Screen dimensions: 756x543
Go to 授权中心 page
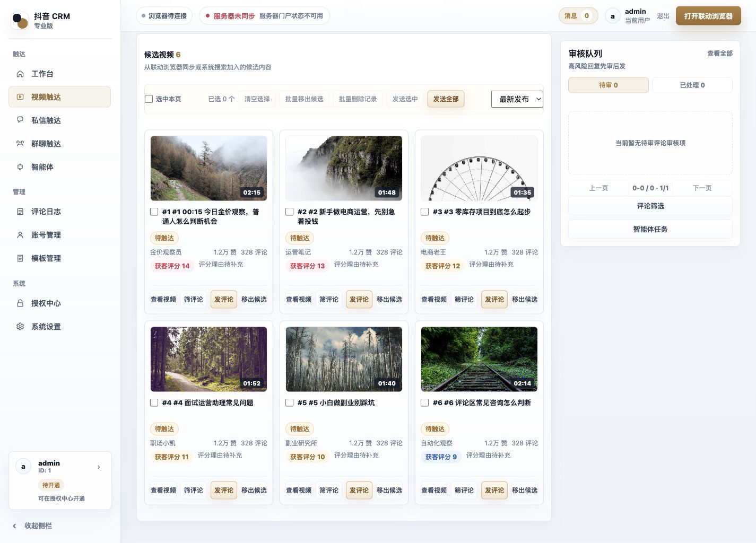[x=59, y=303]
